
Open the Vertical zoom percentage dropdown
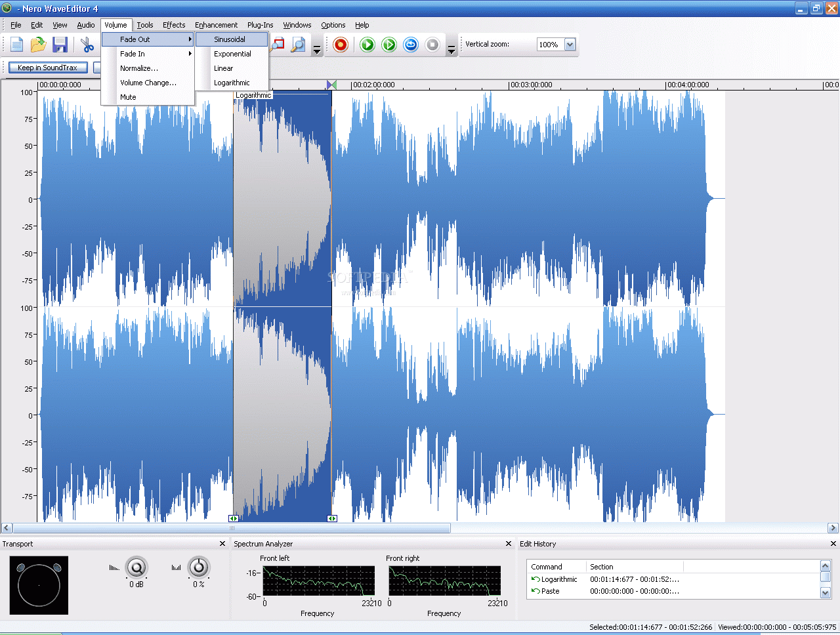pyautogui.click(x=570, y=45)
